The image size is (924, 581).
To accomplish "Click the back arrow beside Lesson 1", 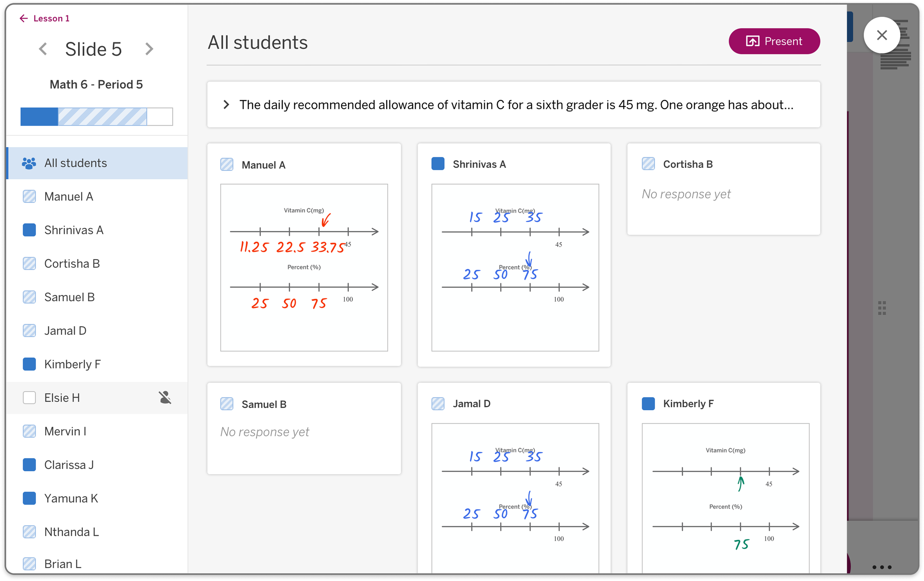I will pos(24,18).
